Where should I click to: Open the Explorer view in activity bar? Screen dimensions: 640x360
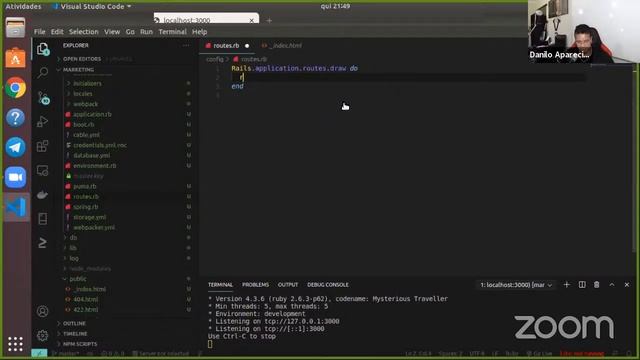click(42, 49)
